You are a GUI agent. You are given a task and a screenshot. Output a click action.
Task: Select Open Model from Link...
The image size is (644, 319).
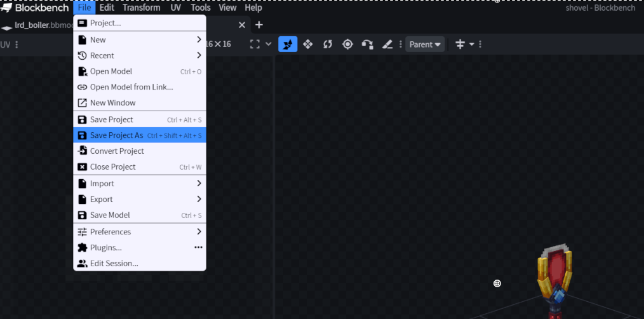[x=140, y=87]
